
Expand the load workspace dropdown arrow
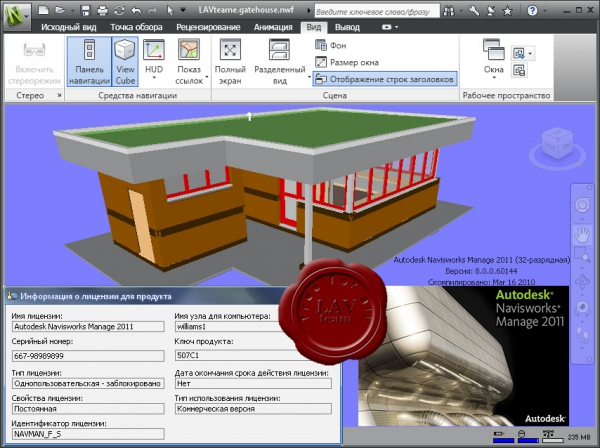tap(530, 53)
